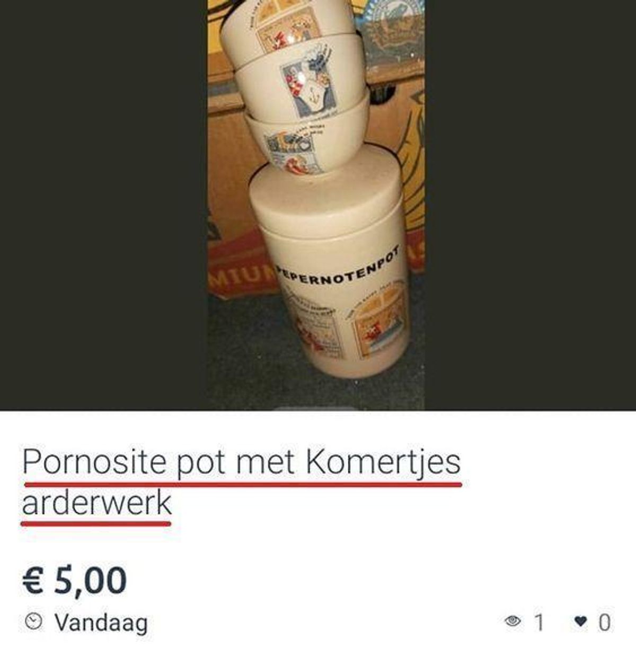Click the Vandaag date label
This screenshot has height=672, width=636.
[x=101, y=622]
